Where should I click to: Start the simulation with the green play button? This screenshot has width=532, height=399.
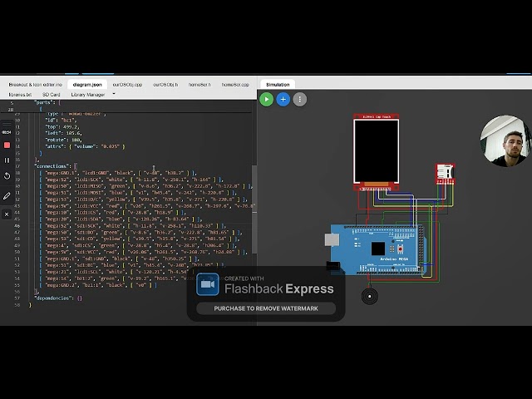pos(266,100)
